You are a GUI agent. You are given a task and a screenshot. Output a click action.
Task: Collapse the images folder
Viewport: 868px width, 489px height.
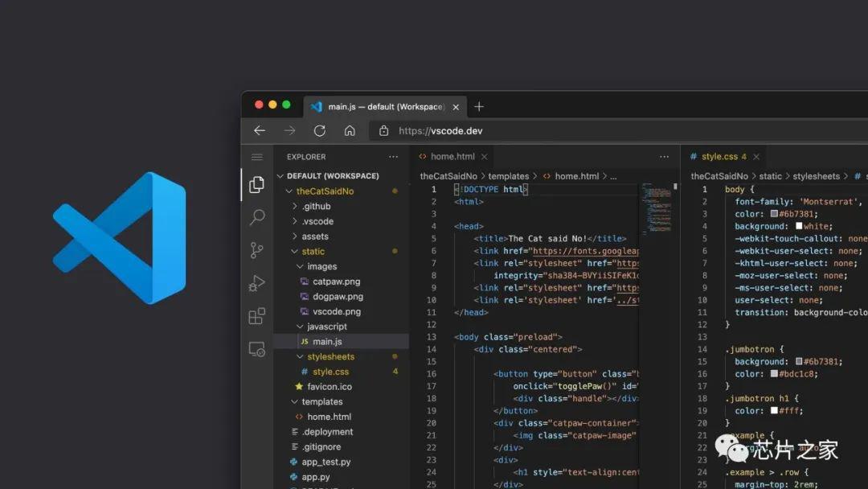coord(300,266)
